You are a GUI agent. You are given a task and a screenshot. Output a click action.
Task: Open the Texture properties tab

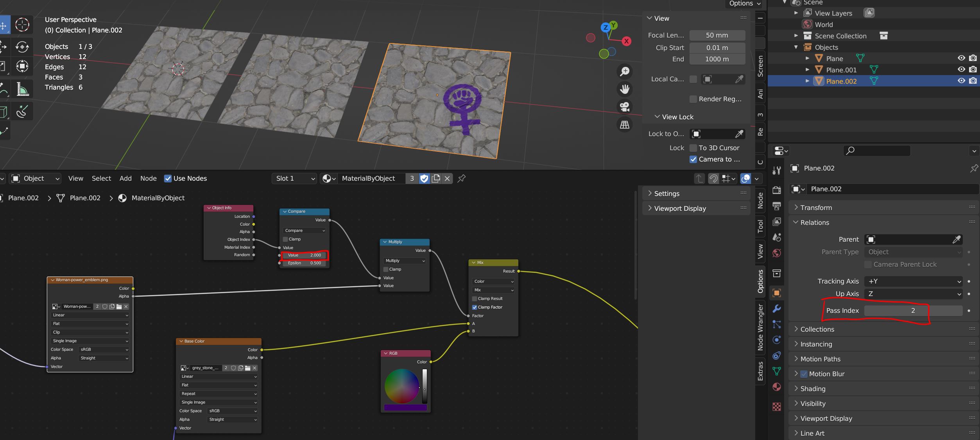pyautogui.click(x=777, y=407)
